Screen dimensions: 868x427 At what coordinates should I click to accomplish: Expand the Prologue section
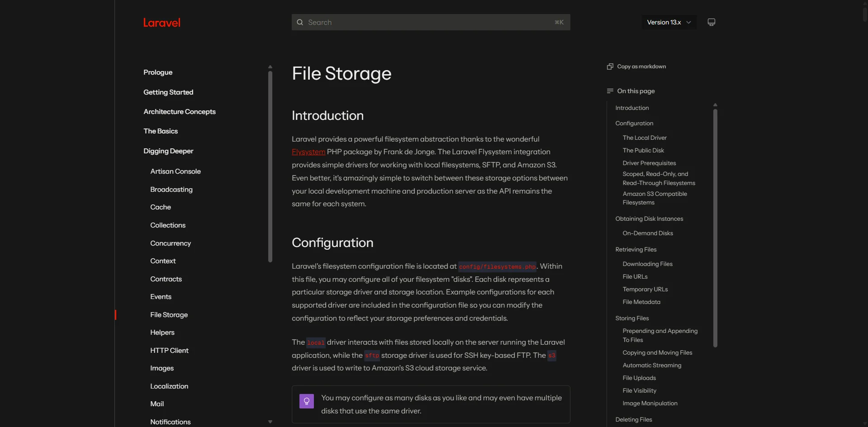[158, 72]
